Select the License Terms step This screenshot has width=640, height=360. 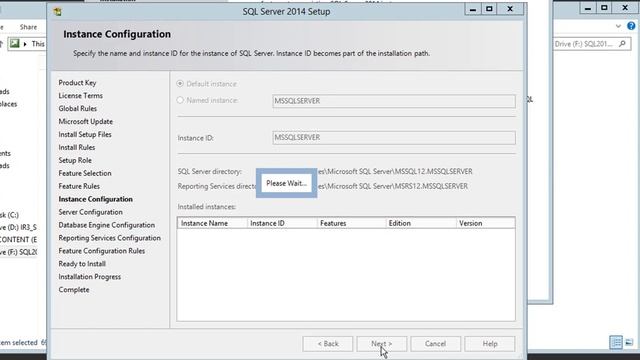point(80,96)
